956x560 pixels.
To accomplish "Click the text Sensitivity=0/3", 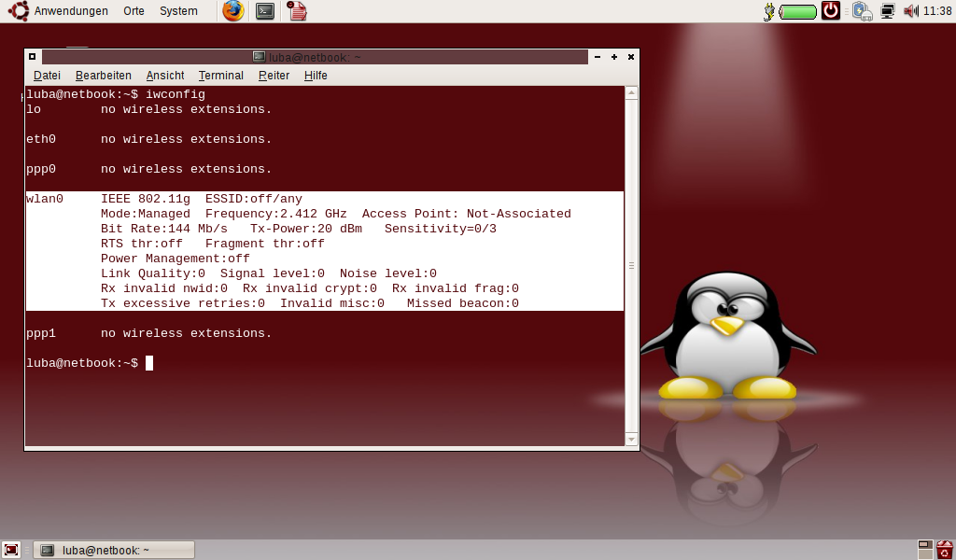I will coord(441,229).
